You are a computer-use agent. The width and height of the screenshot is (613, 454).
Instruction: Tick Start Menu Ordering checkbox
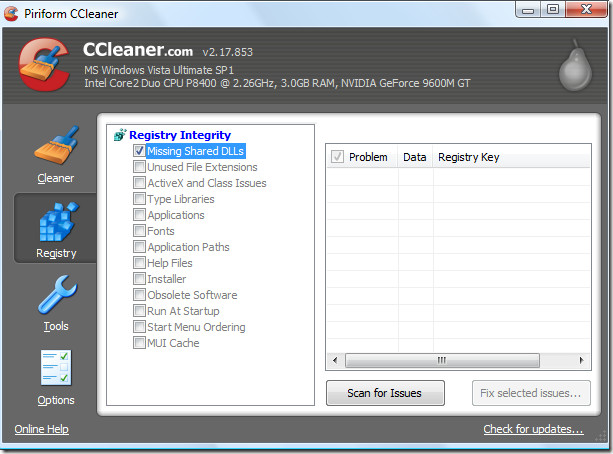pyautogui.click(x=139, y=327)
